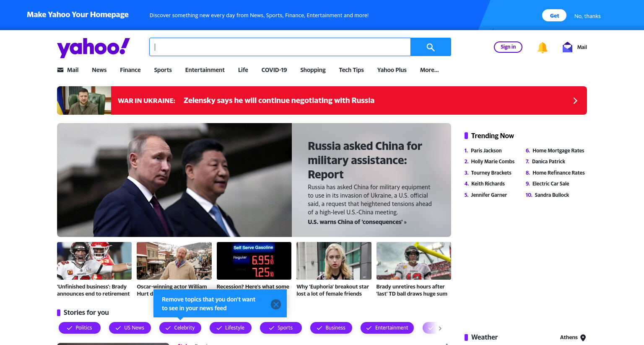Select the Life navigation item
The height and width of the screenshot is (345, 644).
pyautogui.click(x=243, y=70)
